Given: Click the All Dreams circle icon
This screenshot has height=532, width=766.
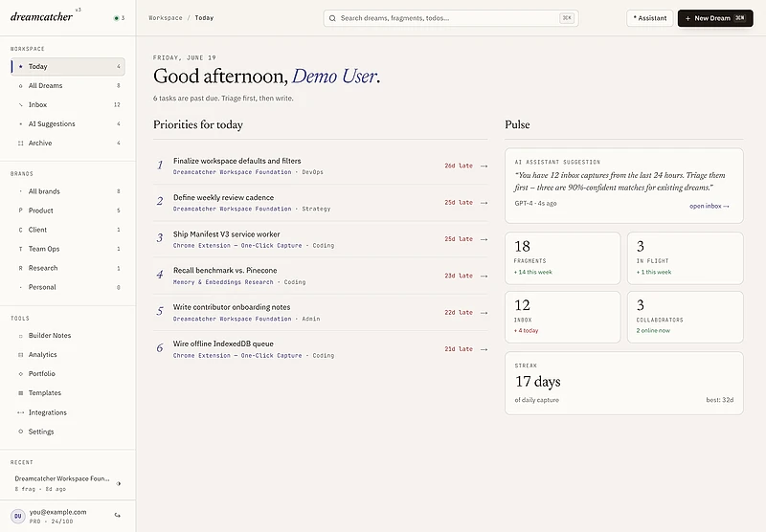Looking at the screenshot, I should tap(20, 86).
